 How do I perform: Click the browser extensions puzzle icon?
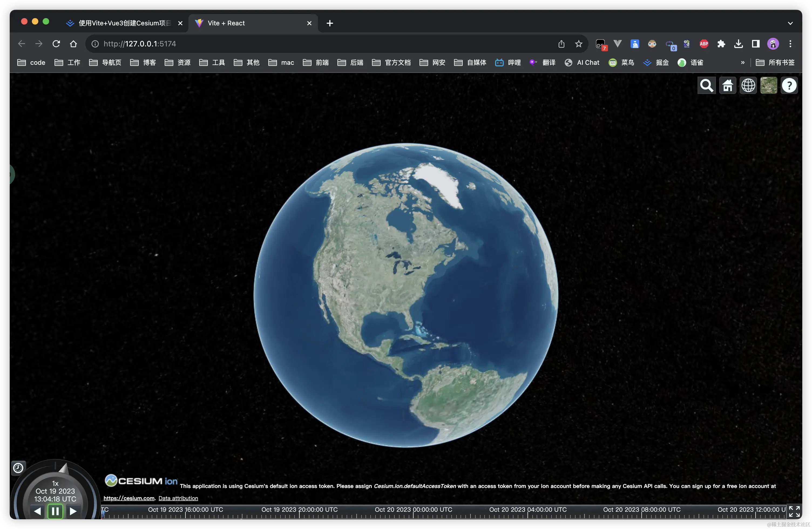721,44
